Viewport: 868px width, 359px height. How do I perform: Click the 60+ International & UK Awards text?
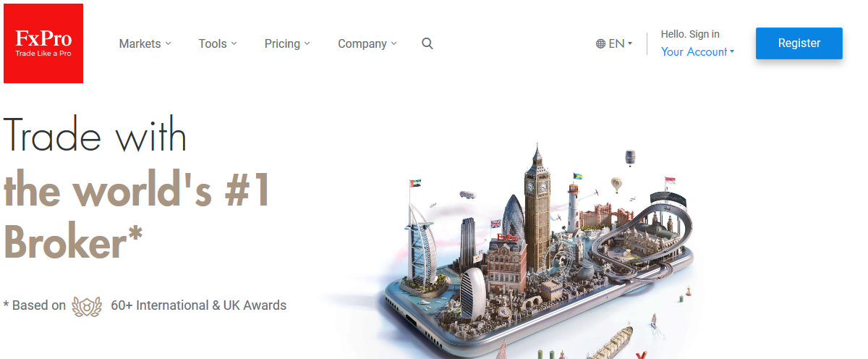[x=199, y=305]
